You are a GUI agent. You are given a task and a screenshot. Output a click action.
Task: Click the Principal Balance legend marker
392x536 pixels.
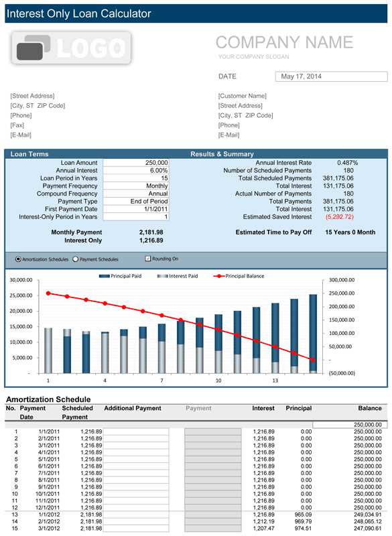(x=218, y=276)
